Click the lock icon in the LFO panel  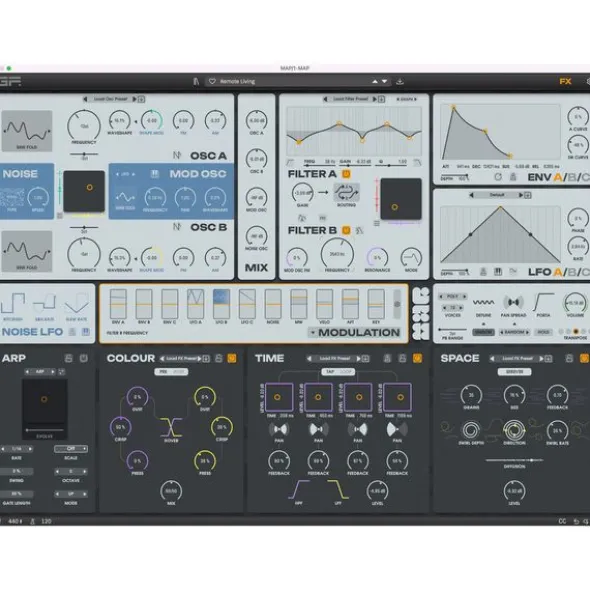(483, 271)
